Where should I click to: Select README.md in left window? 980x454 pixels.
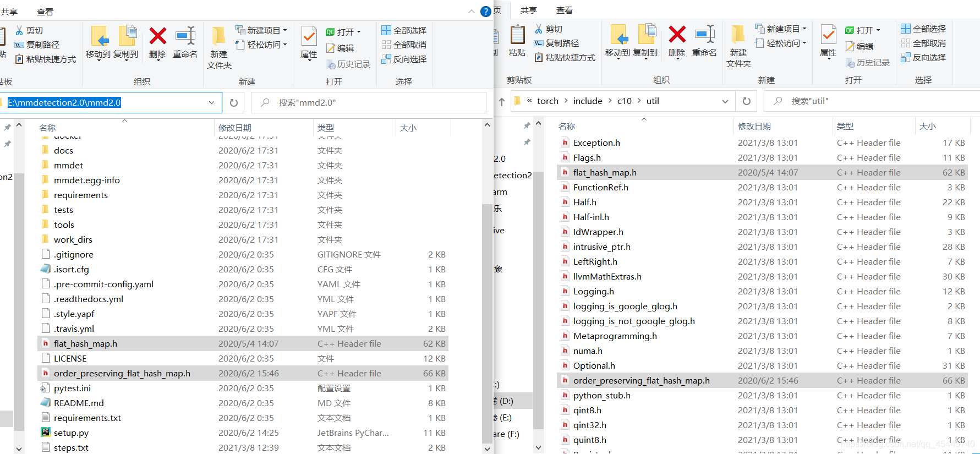(x=243, y=403)
